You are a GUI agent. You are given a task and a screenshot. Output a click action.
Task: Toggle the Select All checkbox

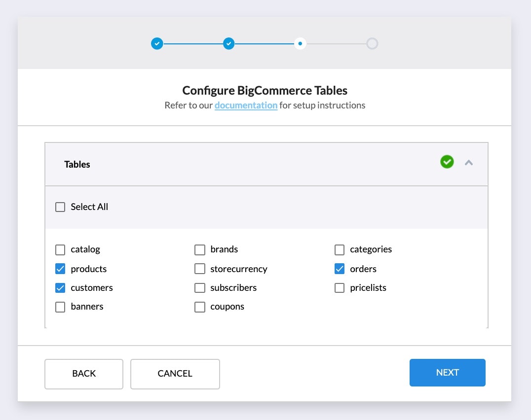[x=60, y=207]
